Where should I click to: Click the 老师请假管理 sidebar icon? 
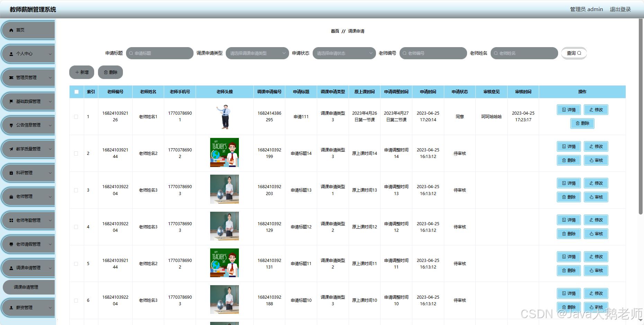pos(11,244)
